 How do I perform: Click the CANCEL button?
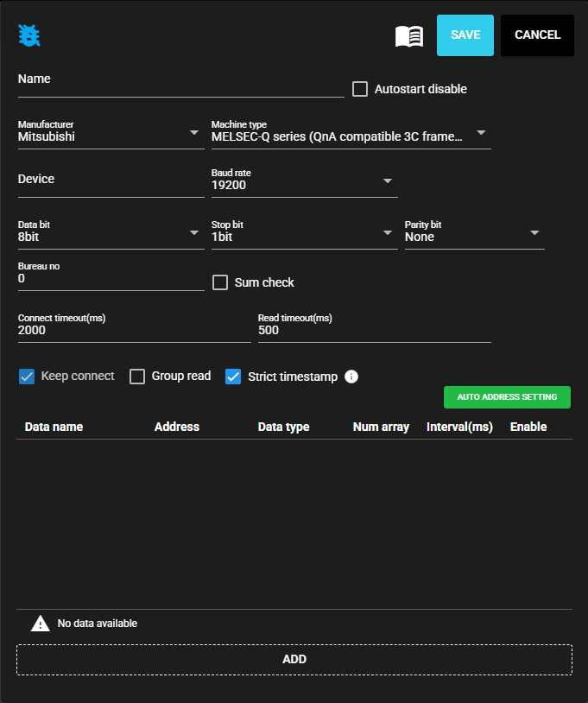pos(537,35)
